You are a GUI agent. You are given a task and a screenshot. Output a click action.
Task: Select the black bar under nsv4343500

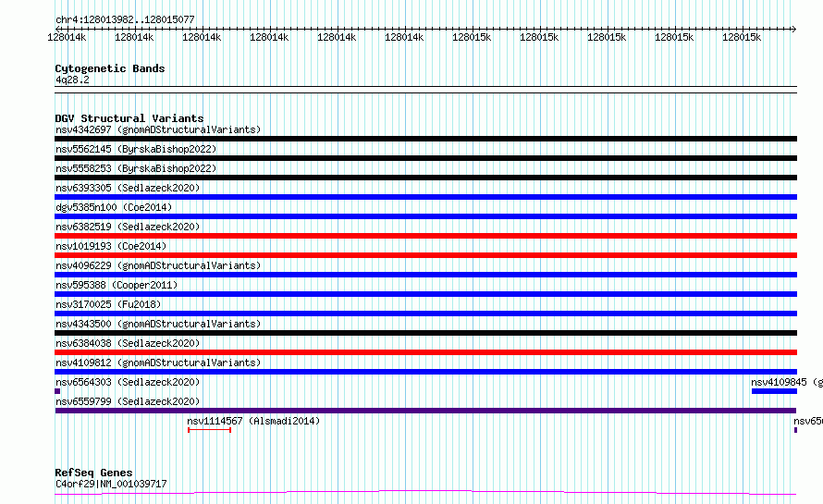(x=425, y=333)
